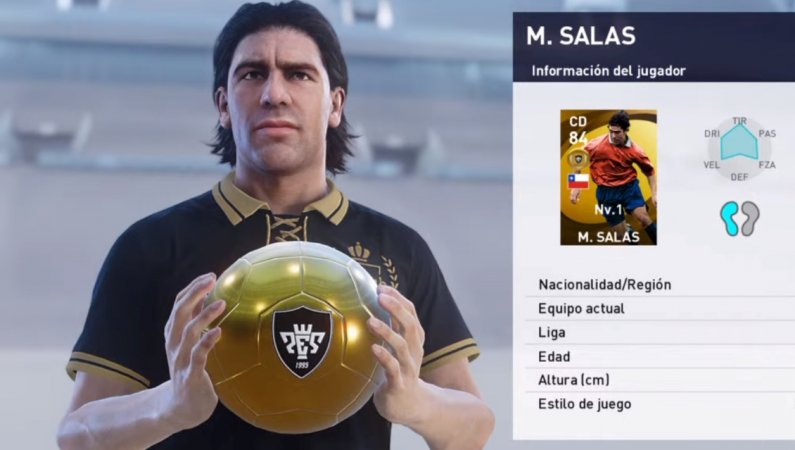The height and width of the screenshot is (450, 795).
Task: Click the Chile flag on the card
Action: 579,181
